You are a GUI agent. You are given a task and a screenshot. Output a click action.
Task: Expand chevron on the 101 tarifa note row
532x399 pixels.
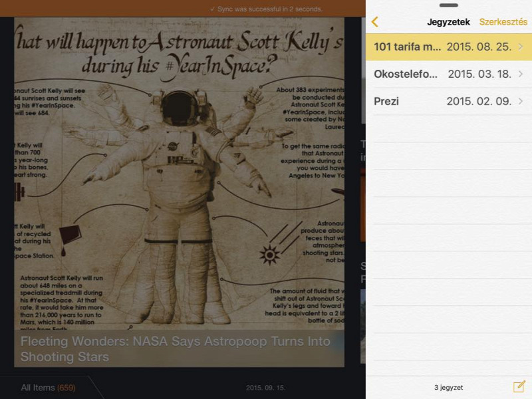[x=521, y=47]
